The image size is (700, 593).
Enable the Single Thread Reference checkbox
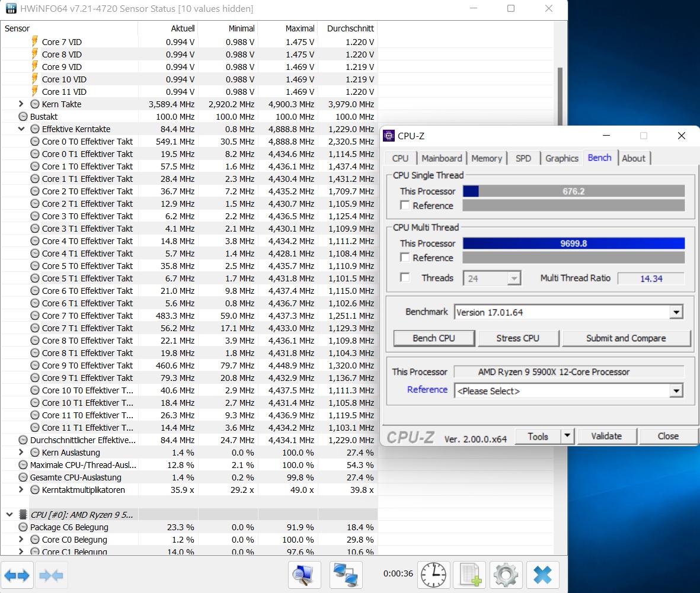405,205
